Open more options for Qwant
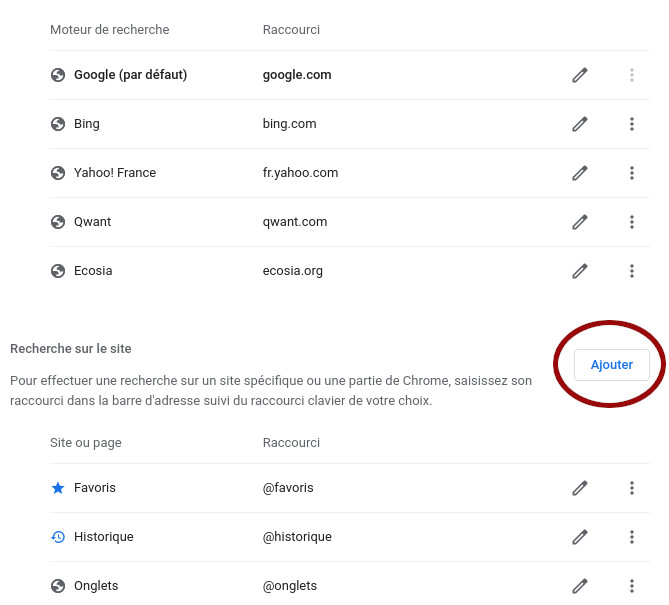This screenshot has width=669, height=605. [632, 222]
